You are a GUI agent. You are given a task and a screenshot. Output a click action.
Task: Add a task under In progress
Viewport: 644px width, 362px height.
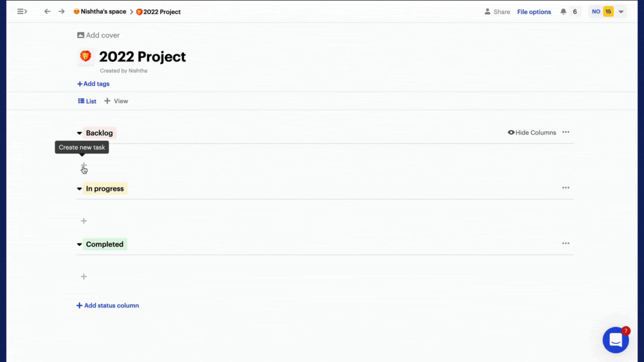[84, 221]
